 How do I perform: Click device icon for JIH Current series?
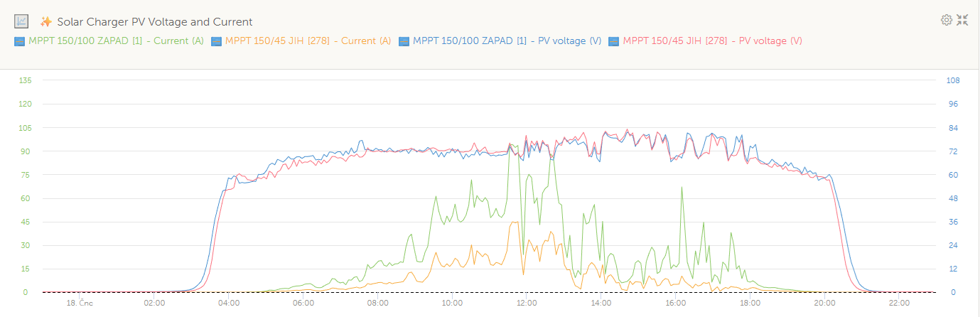point(216,41)
